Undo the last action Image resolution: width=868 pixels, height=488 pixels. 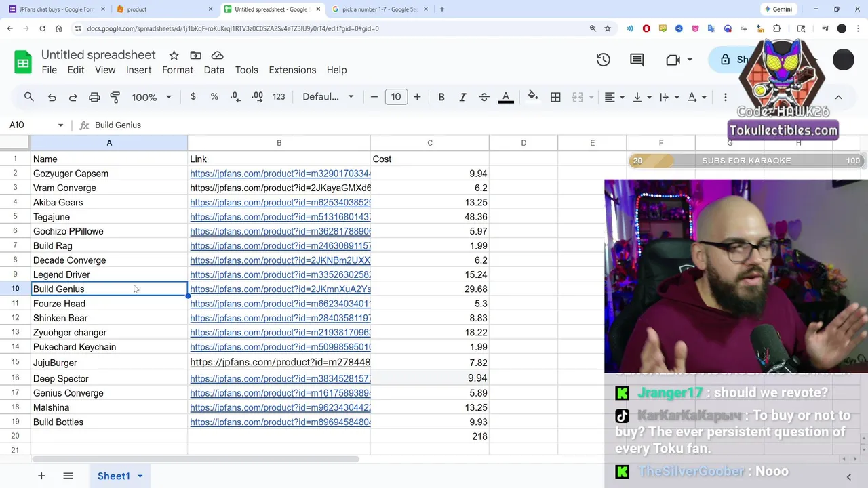pos(52,97)
